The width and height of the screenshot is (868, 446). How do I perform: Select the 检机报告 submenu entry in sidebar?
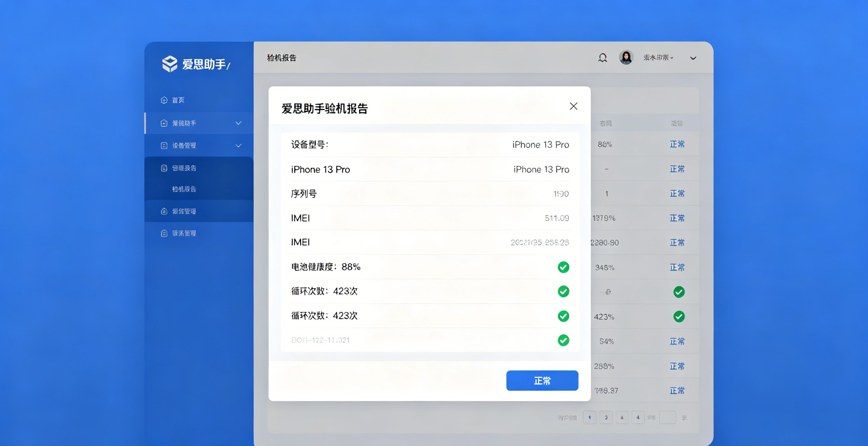point(184,189)
